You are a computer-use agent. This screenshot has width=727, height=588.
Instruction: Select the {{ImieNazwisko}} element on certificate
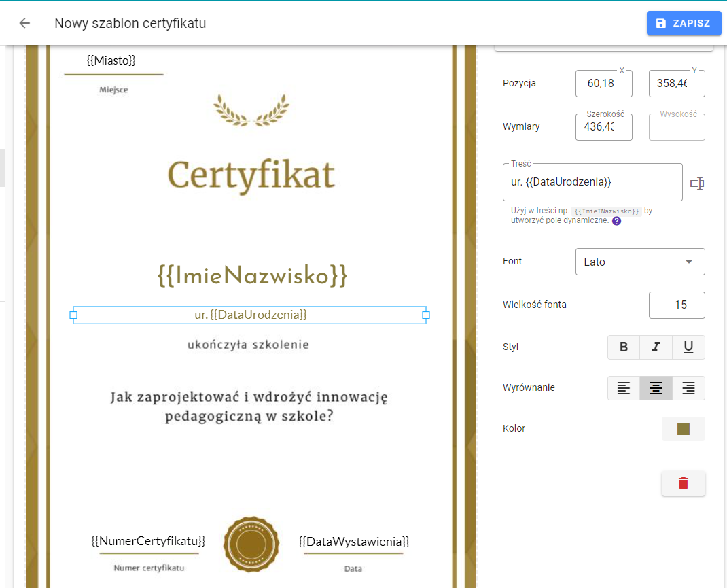click(x=252, y=275)
